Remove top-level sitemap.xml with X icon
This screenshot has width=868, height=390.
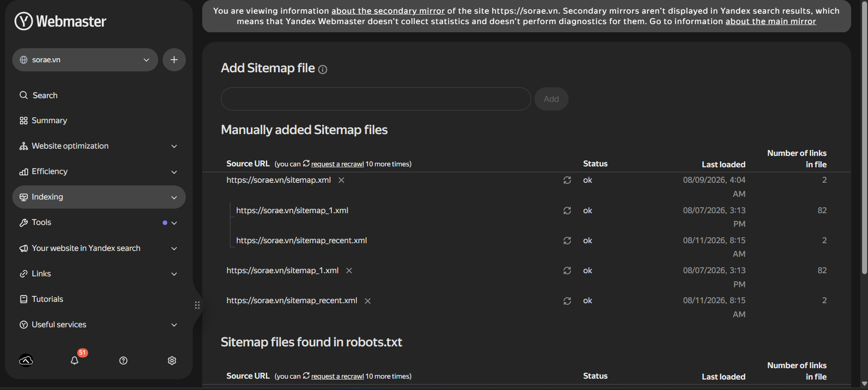[341, 180]
